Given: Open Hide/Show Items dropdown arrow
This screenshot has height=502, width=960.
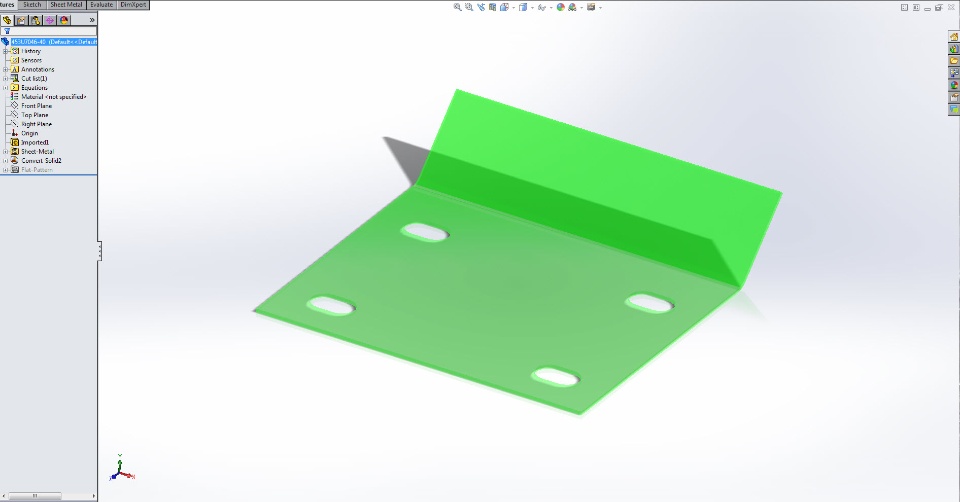Looking at the screenshot, I should pos(550,8).
